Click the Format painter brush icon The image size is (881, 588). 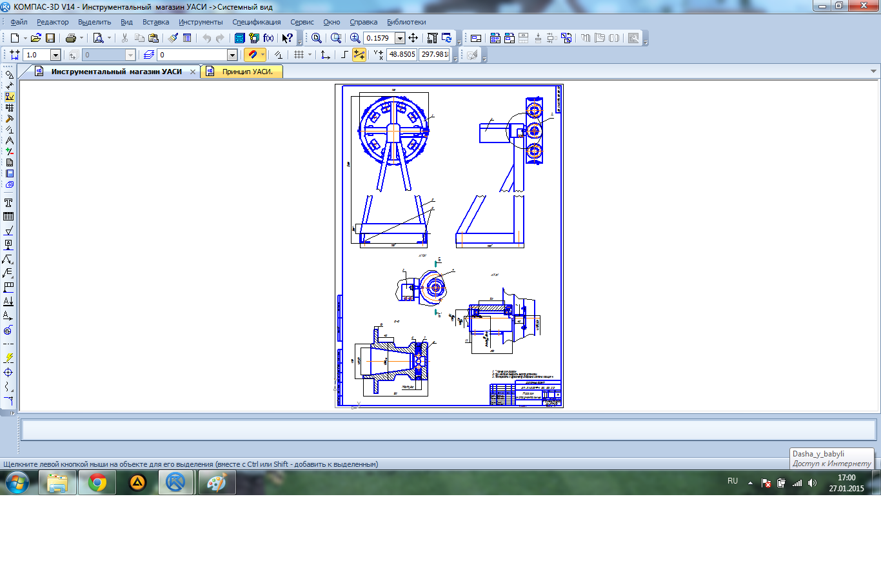[173, 38]
